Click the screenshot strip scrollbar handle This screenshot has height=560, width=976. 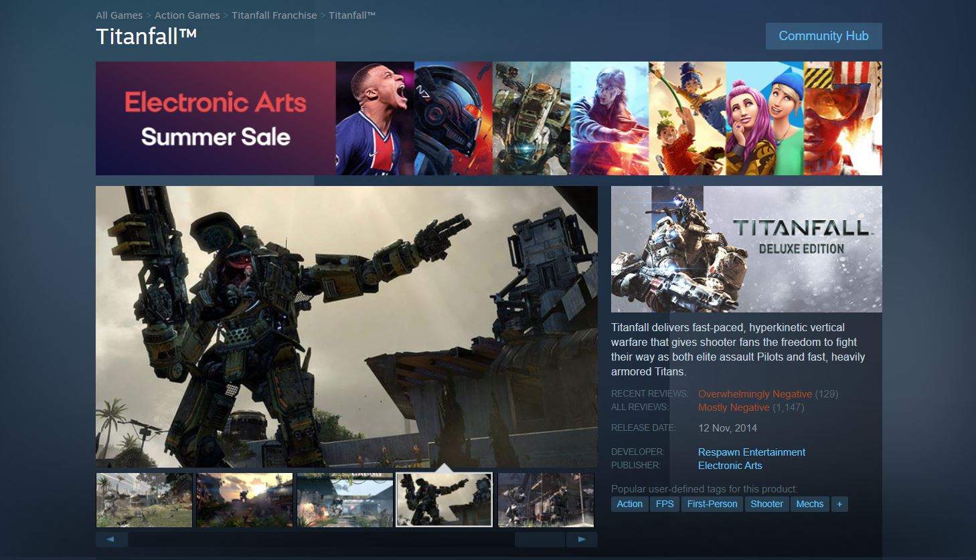pos(540,539)
